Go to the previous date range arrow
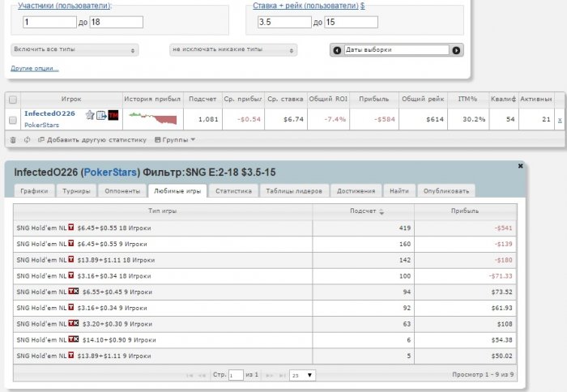The image size is (567, 392). (337, 50)
